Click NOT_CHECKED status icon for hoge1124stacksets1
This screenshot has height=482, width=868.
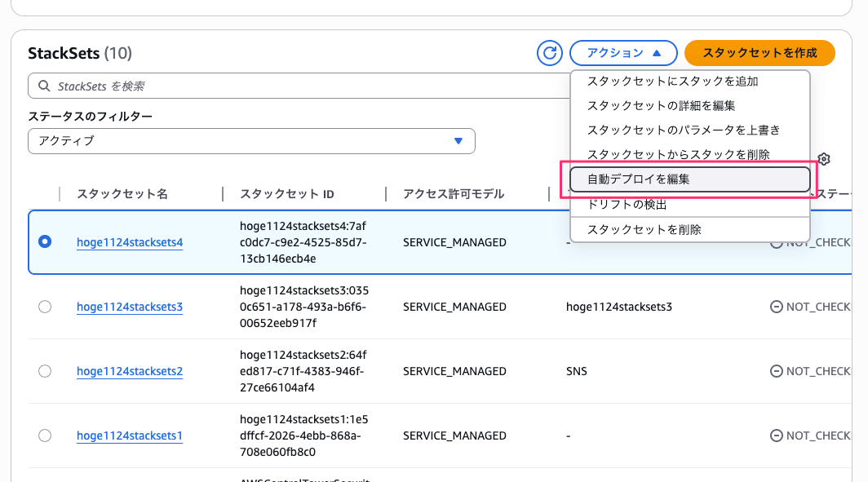tap(776, 436)
